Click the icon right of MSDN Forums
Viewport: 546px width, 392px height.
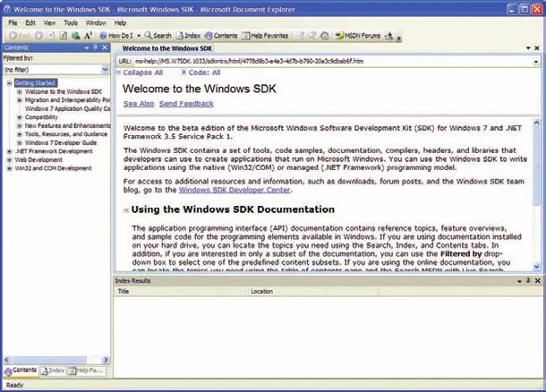[389, 36]
